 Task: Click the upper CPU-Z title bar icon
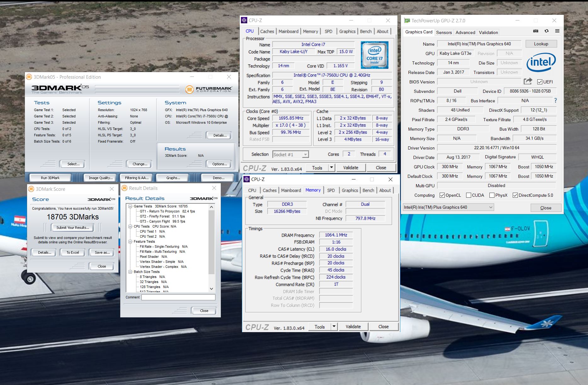tap(244, 20)
